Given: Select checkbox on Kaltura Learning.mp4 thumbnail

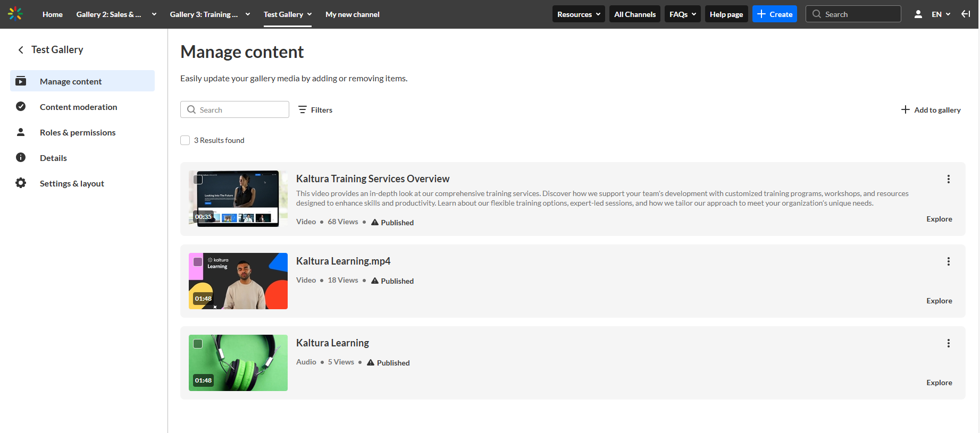Looking at the screenshot, I should (x=198, y=262).
